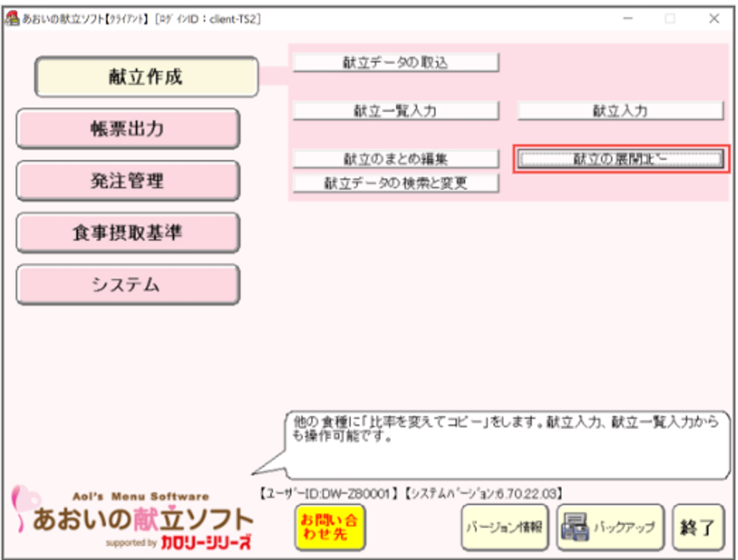
Task: Launch 献立のまとめ編集
Action: pyautogui.click(x=396, y=159)
